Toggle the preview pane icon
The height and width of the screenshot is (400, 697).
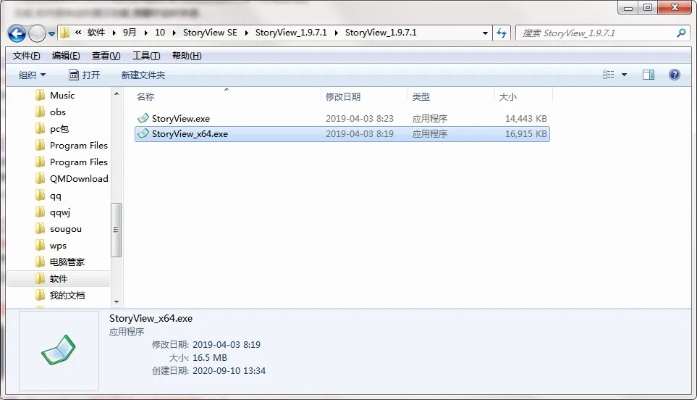(x=648, y=75)
